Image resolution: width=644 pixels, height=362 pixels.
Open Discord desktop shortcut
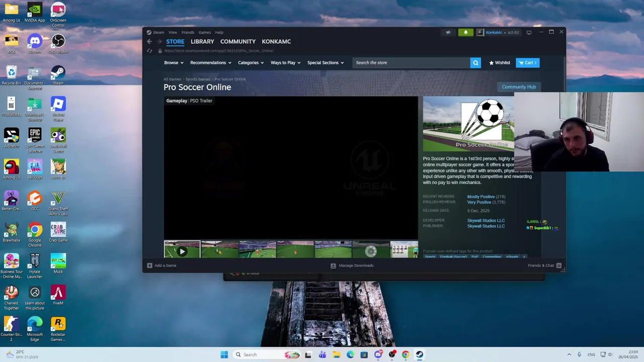(35, 43)
